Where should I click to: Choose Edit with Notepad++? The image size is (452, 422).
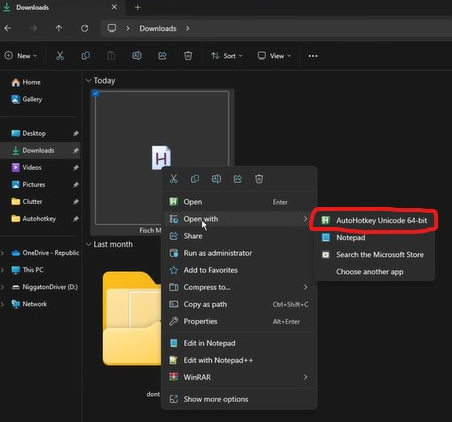239,360
